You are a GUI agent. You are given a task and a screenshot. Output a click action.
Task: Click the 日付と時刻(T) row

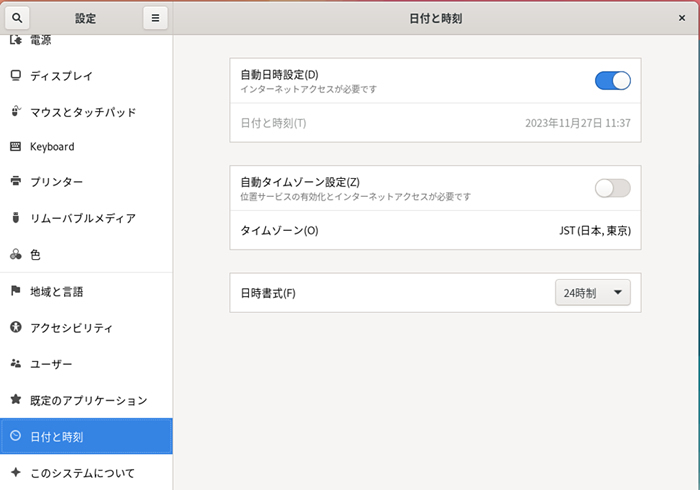point(435,123)
